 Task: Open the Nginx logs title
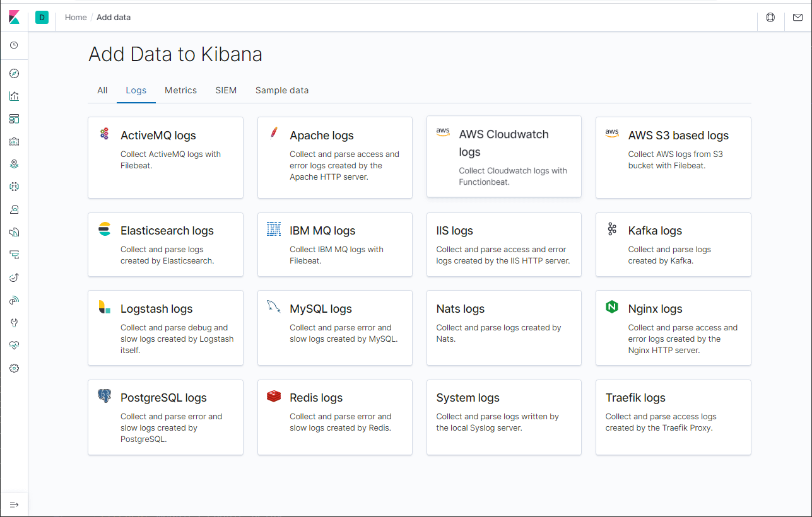coord(655,309)
